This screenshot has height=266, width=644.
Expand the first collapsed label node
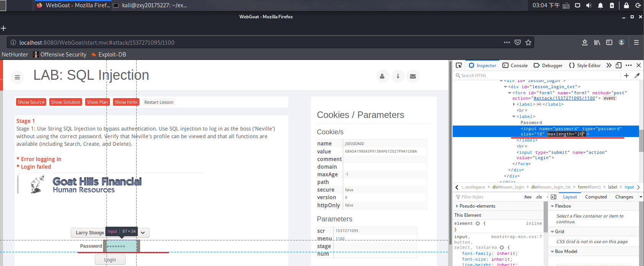514,104
